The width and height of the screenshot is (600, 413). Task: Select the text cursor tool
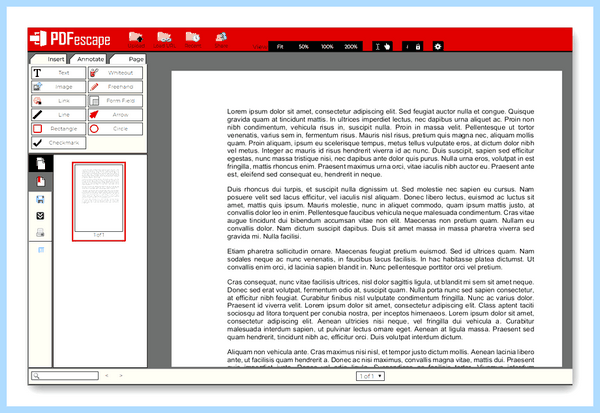click(378, 47)
